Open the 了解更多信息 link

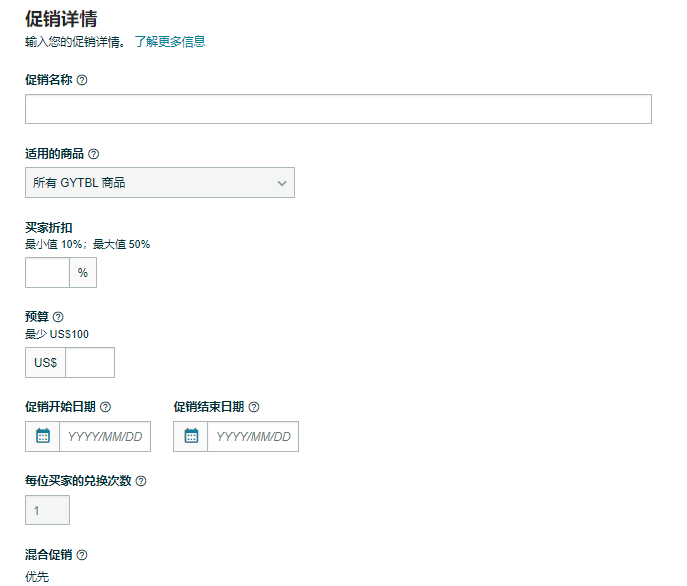click(x=170, y=42)
